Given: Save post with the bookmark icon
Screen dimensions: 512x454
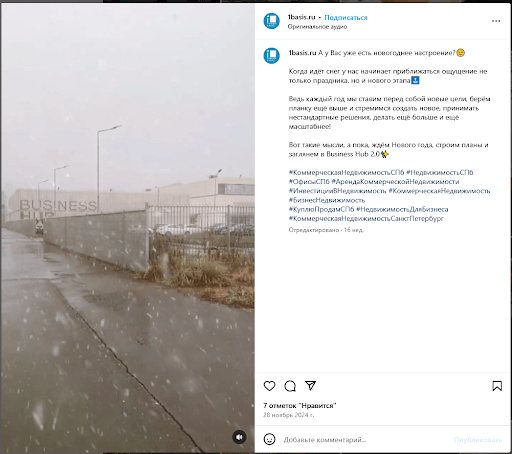Looking at the screenshot, I should [497, 386].
